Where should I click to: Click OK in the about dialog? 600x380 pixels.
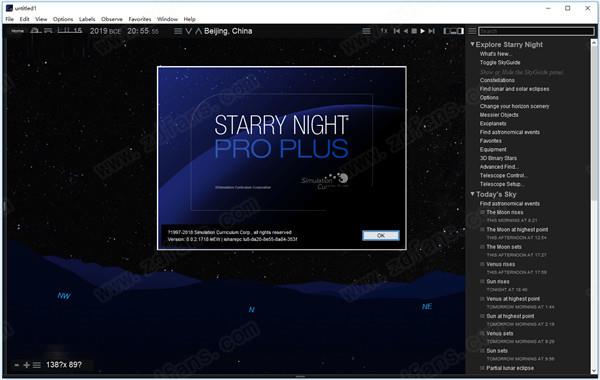pyautogui.click(x=381, y=235)
